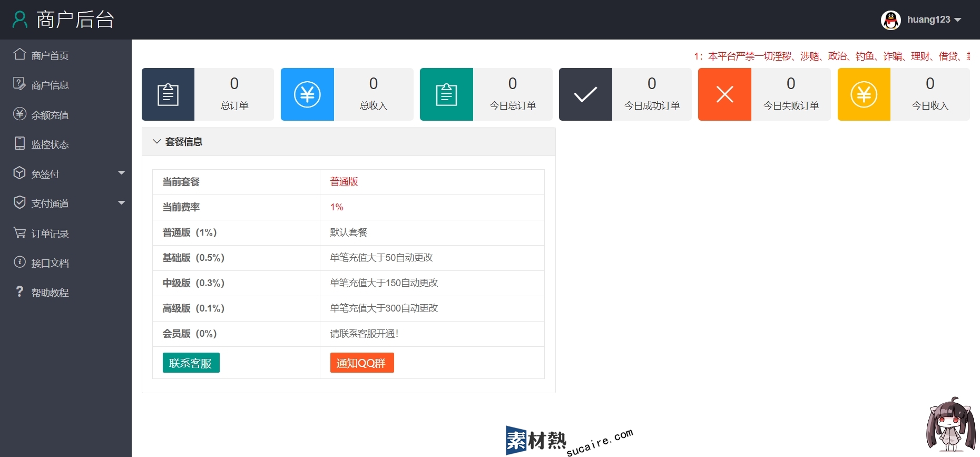
Task: Click the red 1% rate value
Action: pyautogui.click(x=337, y=207)
